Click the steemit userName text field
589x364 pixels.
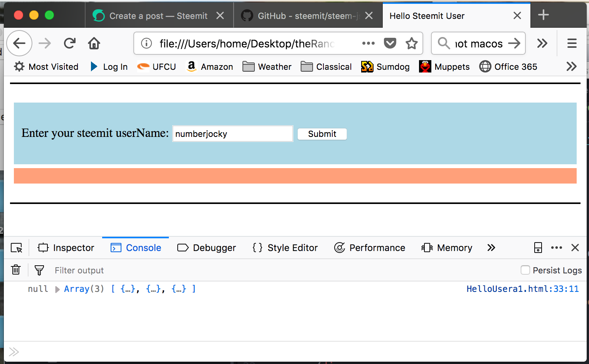(233, 133)
